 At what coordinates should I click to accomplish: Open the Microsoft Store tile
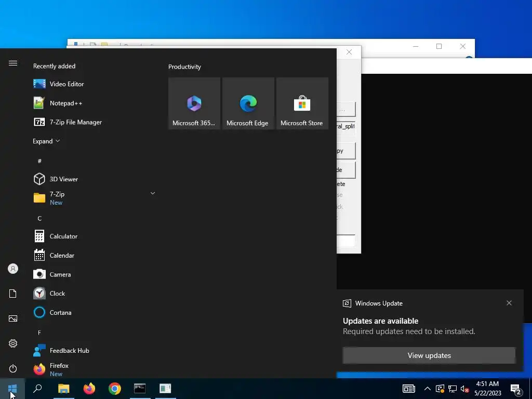click(x=302, y=103)
